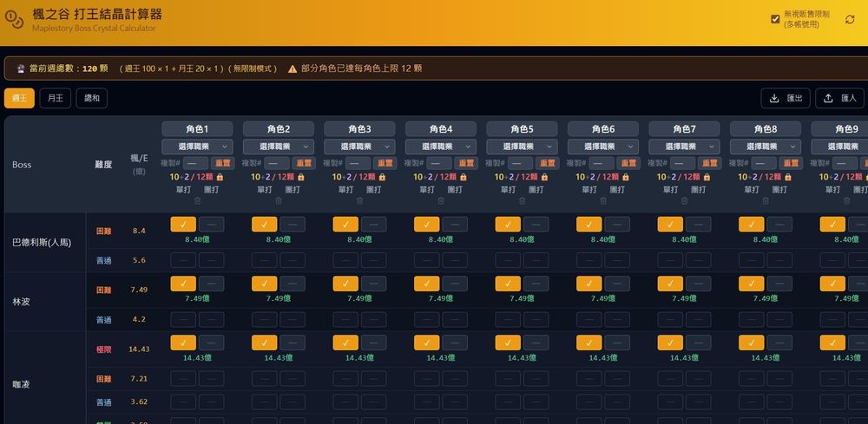
Task: Click 複製# input field for 角色7
Action: coord(682,163)
